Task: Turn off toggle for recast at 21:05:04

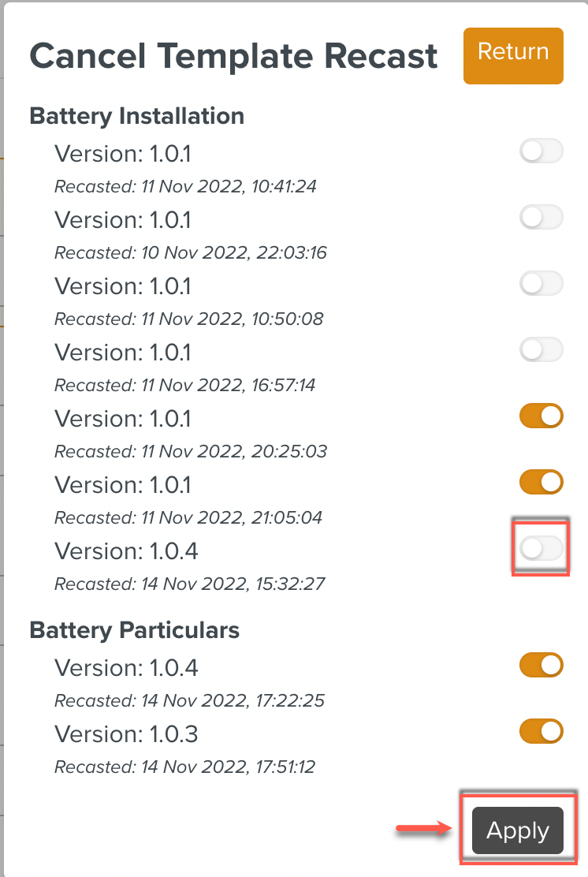Action: point(541,482)
